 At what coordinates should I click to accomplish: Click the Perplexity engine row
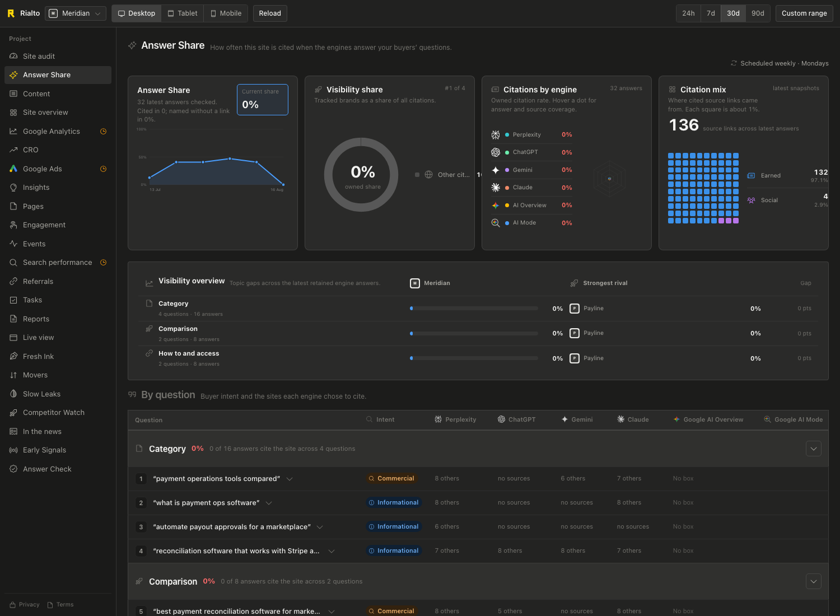point(532,135)
